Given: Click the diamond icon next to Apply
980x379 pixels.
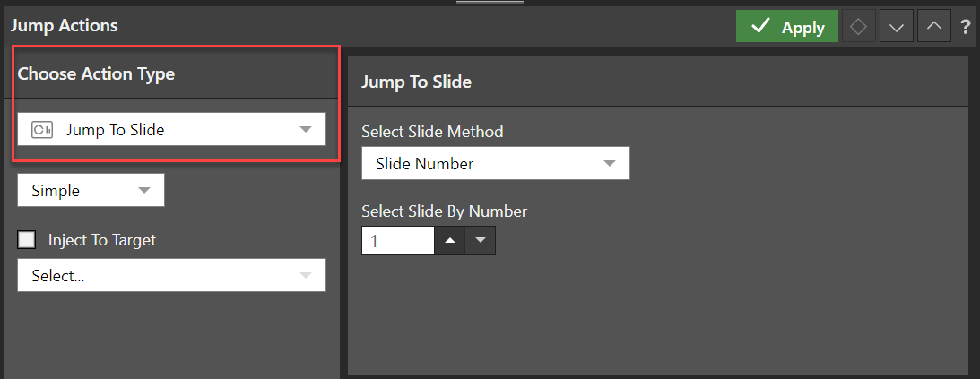Looking at the screenshot, I should pyautogui.click(x=858, y=27).
